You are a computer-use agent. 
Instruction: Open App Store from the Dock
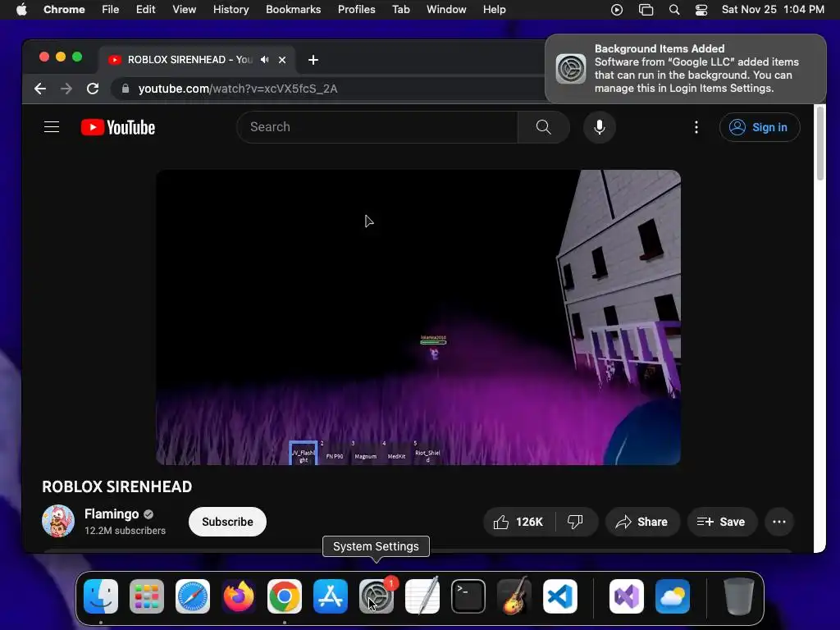[x=331, y=596]
